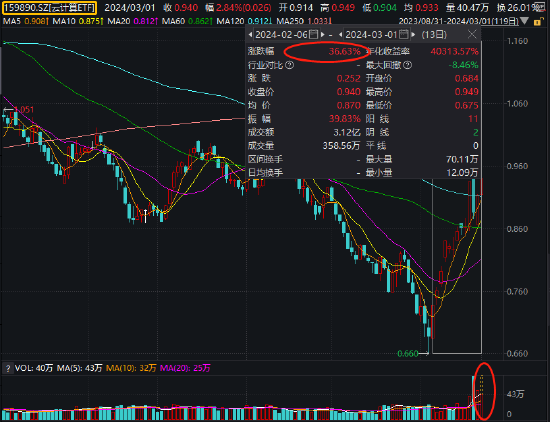This screenshot has height=422, width=550.
Task: Click the 0.660 lowest price marker
Action: (408, 354)
